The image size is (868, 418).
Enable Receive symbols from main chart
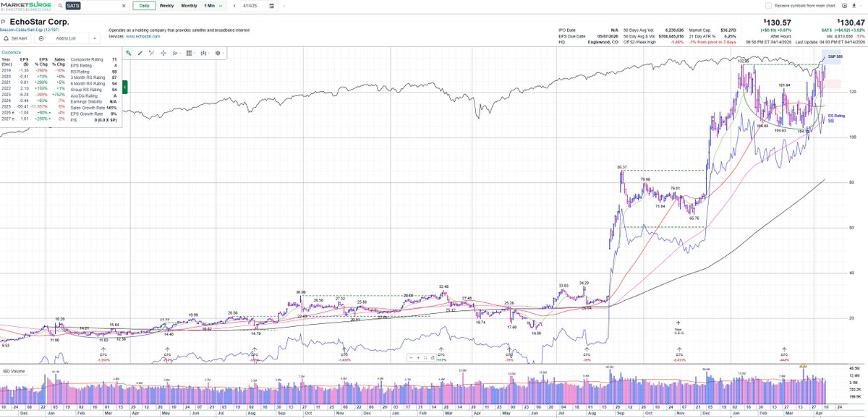768,6
